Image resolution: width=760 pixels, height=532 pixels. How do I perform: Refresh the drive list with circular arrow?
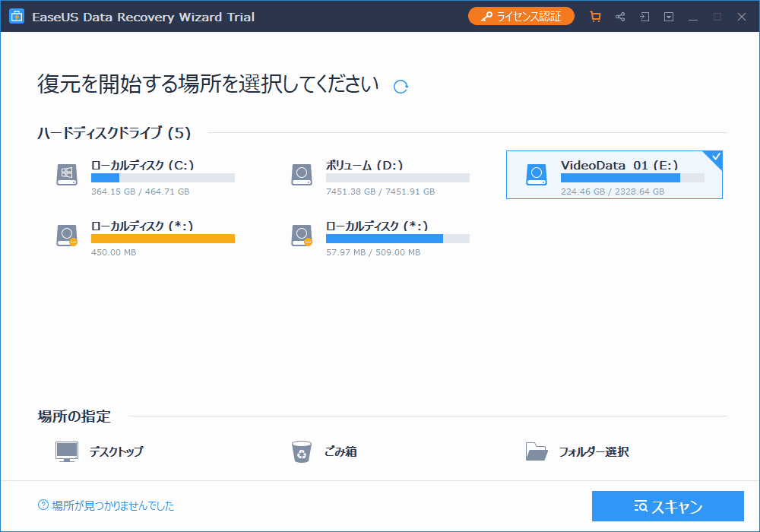(401, 87)
